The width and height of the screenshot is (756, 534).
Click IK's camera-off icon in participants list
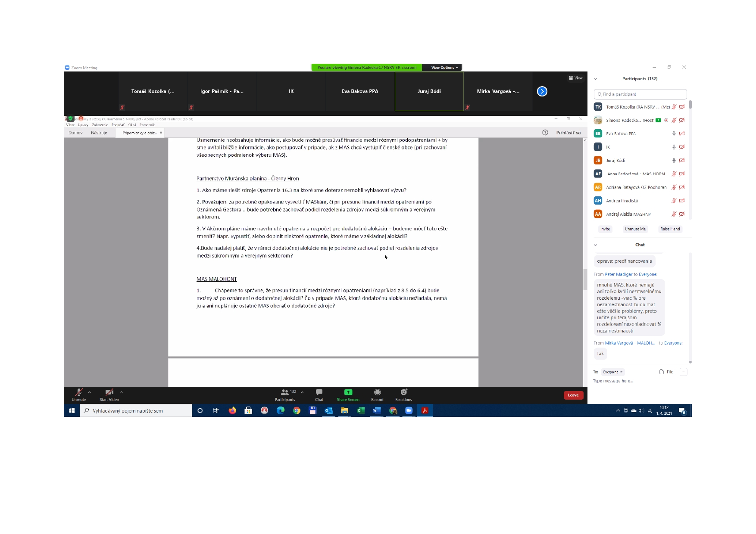[x=682, y=147]
